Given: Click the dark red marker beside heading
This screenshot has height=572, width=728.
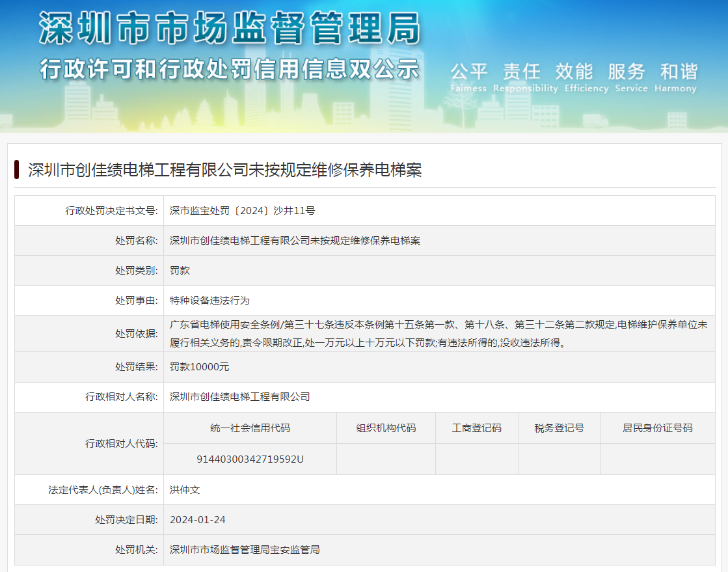Looking at the screenshot, I should click(x=17, y=170).
